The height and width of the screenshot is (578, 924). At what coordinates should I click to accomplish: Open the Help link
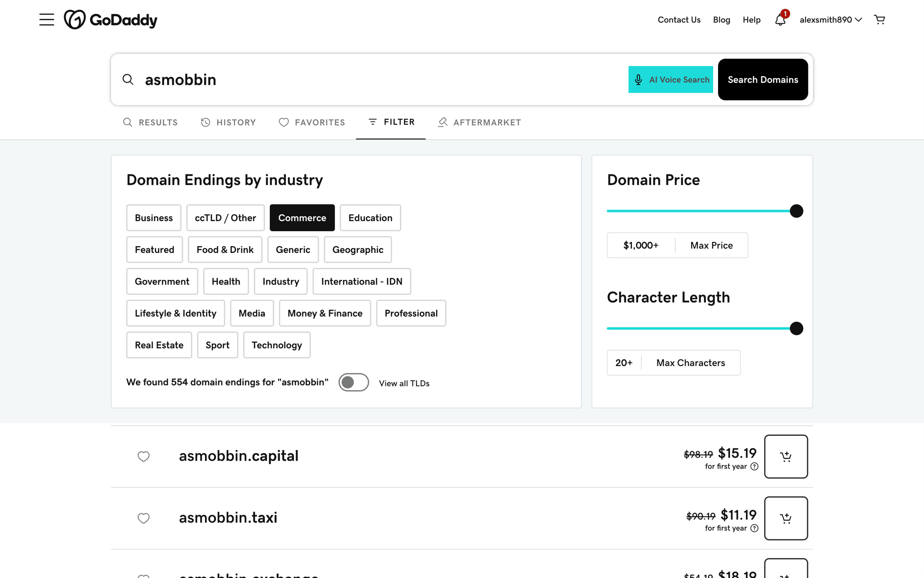pos(751,20)
